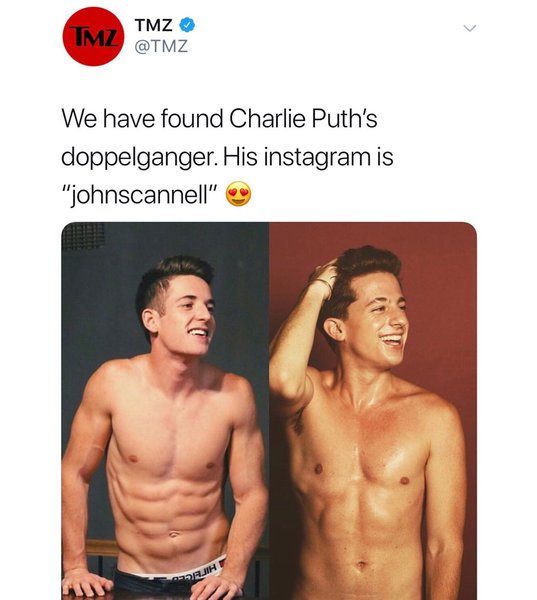Click the heart-eyes emoji in the tweet
Screen dimensions: 537x600
point(238,193)
